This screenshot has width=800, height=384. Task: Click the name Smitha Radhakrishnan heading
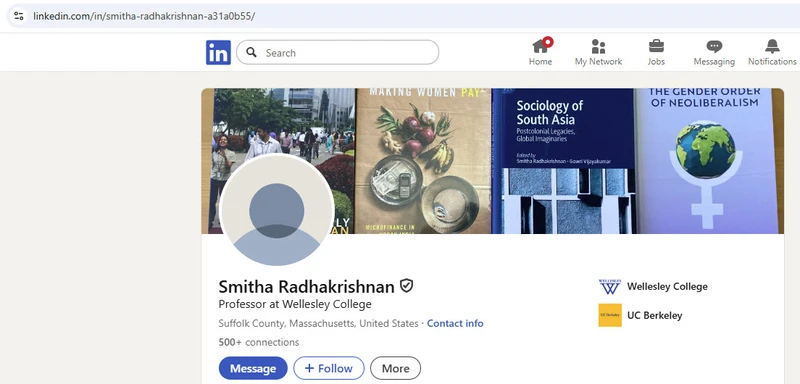(x=307, y=287)
